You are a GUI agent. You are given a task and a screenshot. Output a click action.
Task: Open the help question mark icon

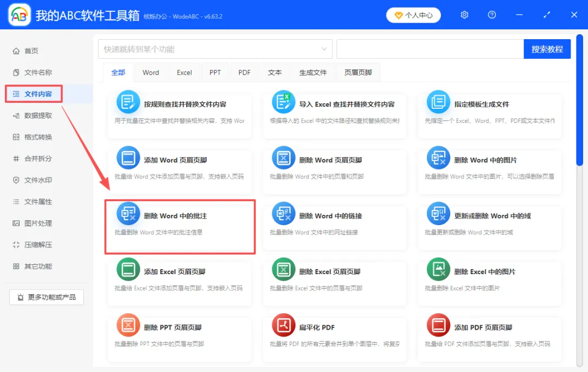tap(492, 15)
